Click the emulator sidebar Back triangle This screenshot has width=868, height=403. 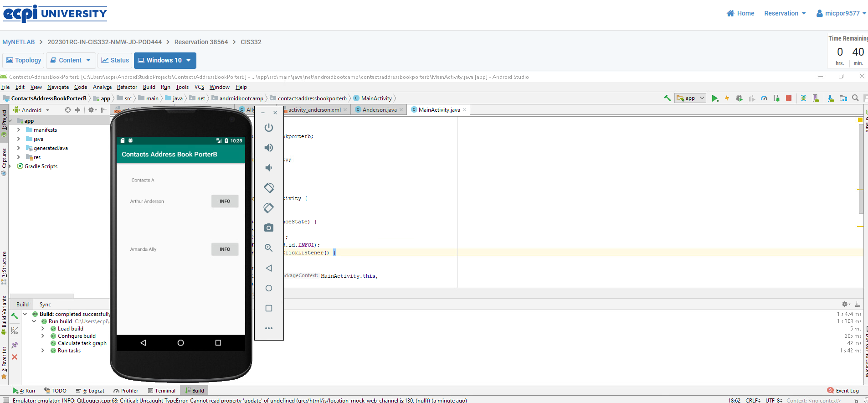click(x=269, y=268)
